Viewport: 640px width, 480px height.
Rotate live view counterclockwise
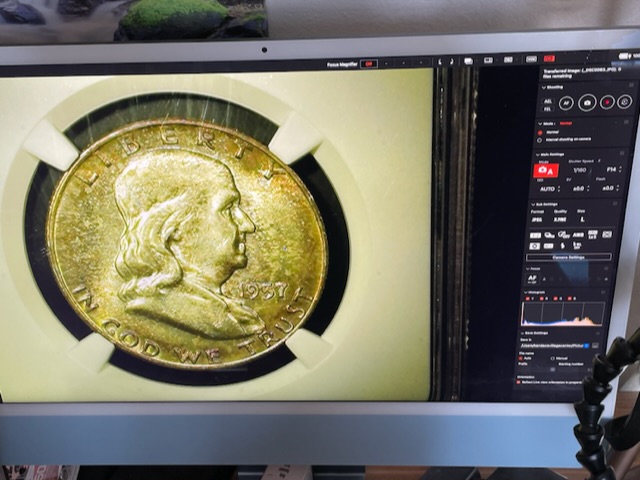[440, 62]
